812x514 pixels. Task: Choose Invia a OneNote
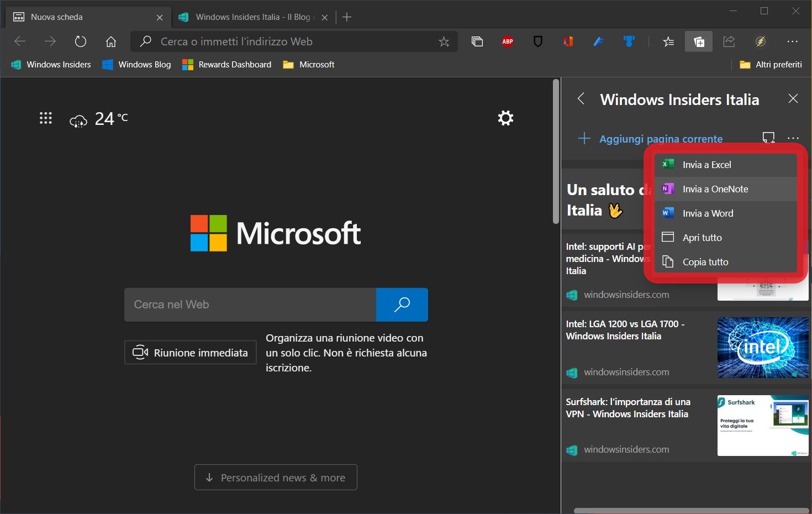726,189
